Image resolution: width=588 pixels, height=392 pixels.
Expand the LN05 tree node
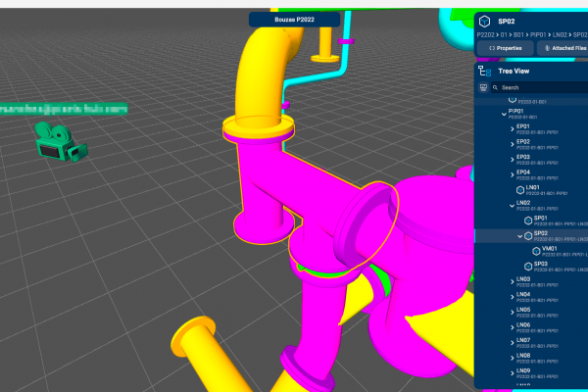click(511, 311)
